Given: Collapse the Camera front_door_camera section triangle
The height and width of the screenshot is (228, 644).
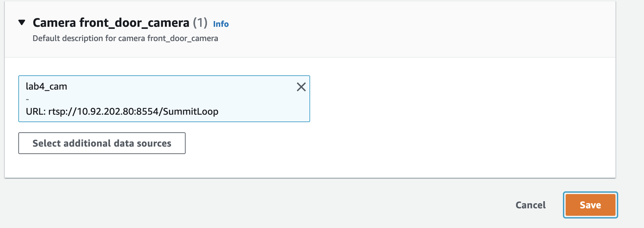Looking at the screenshot, I should pyautogui.click(x=22, y=23).
